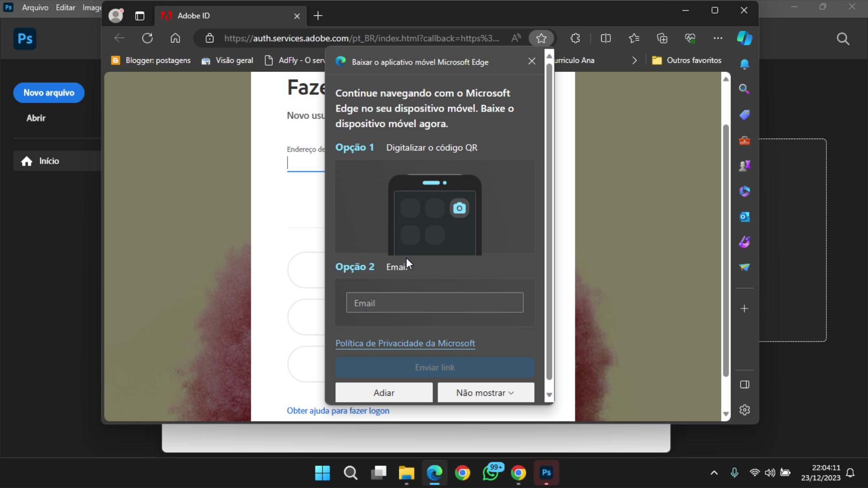Refresh the Adobe ID page
This screenshot has height=488, width=868.
pyautogui.click(x=147, y=38)
